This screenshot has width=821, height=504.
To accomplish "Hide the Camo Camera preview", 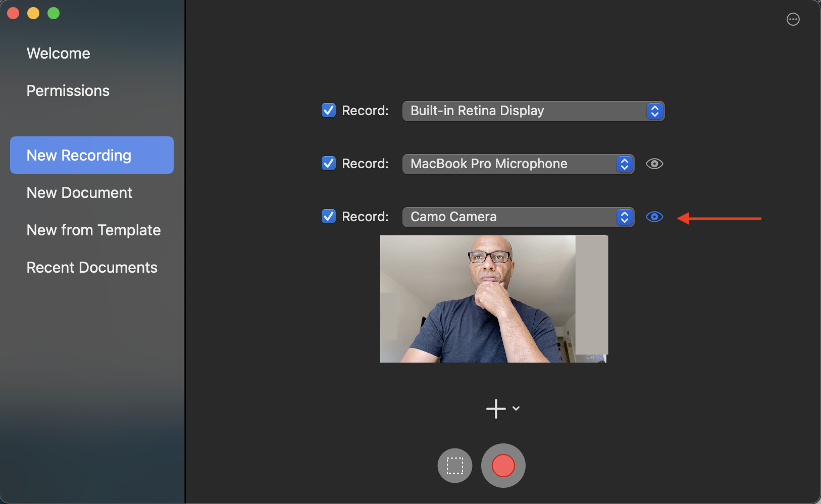I will 654,216.
